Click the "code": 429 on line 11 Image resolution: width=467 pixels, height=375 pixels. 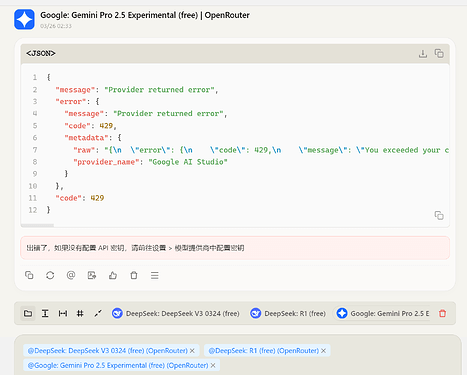pos(80,198)
